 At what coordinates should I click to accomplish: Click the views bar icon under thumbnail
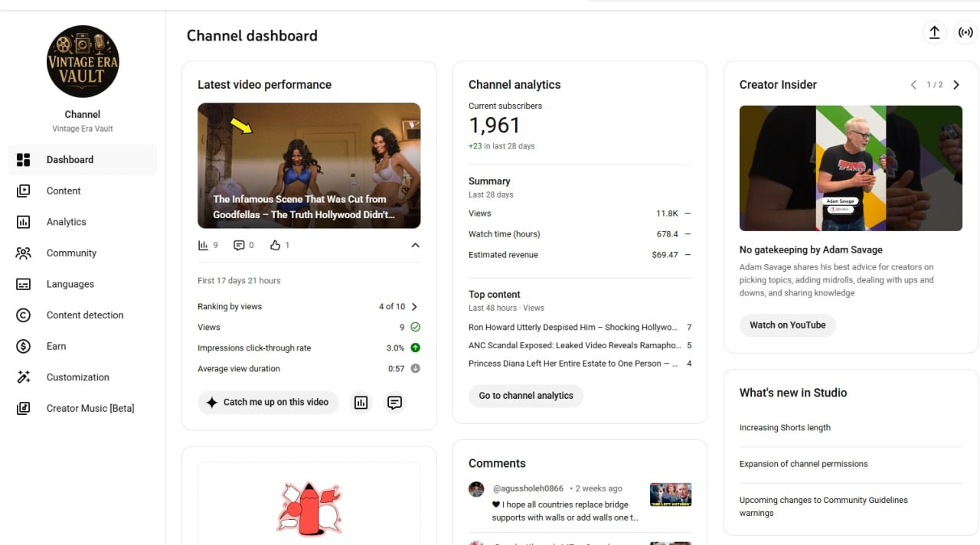pos(203,245)
